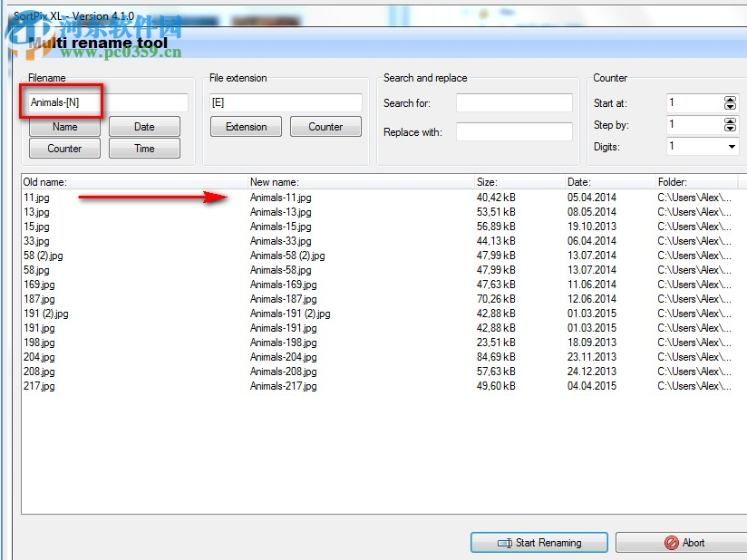Click size value 70,26 kB
The image size is (747, 560).
496,299
